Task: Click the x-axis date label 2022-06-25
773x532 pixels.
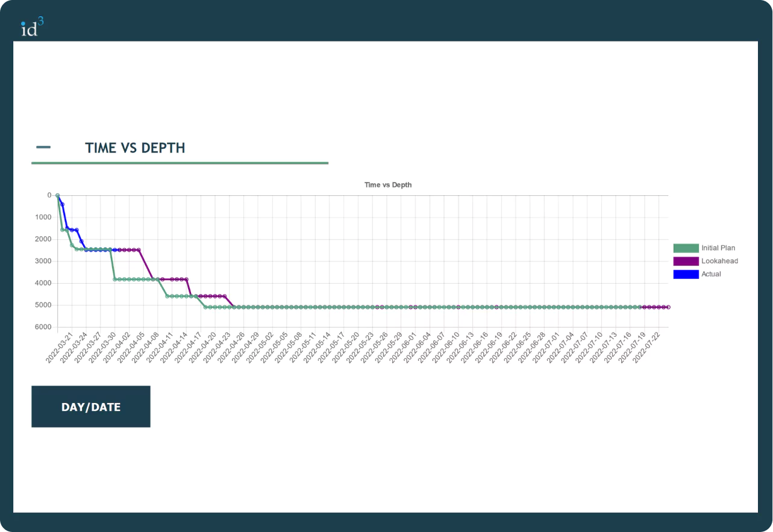Action: point(516,346)
